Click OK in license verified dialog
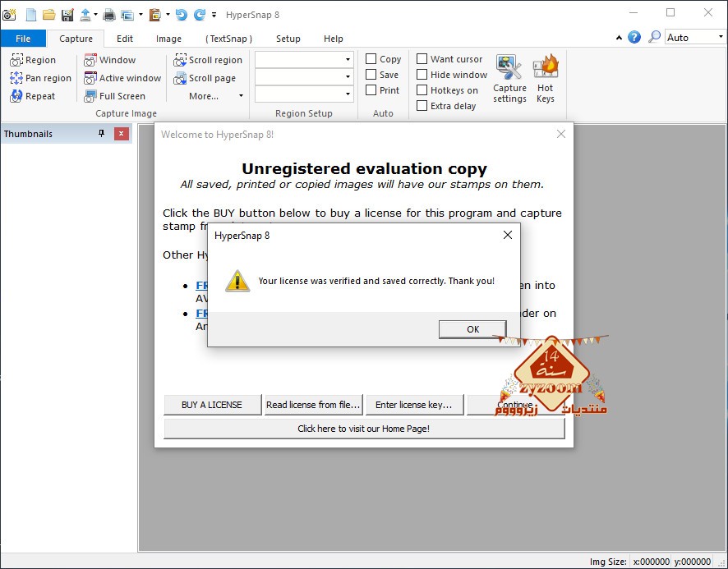Image resolution: width=728 pixels, height=569 pixels. click(472, 329)
